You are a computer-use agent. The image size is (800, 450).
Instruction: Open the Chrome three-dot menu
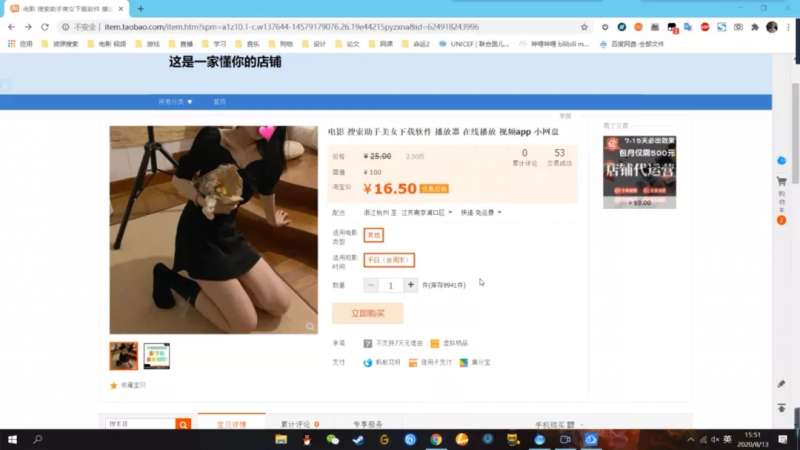[x=789, y=27]
